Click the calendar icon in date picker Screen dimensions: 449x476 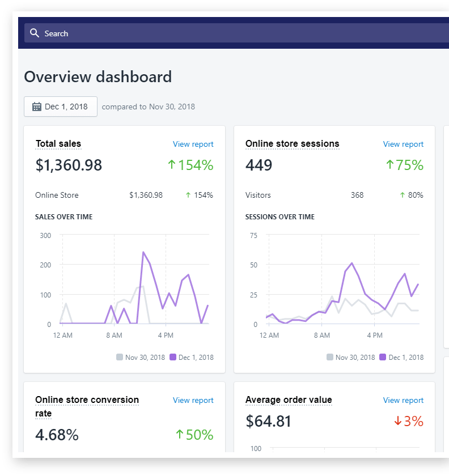(37, 107)
